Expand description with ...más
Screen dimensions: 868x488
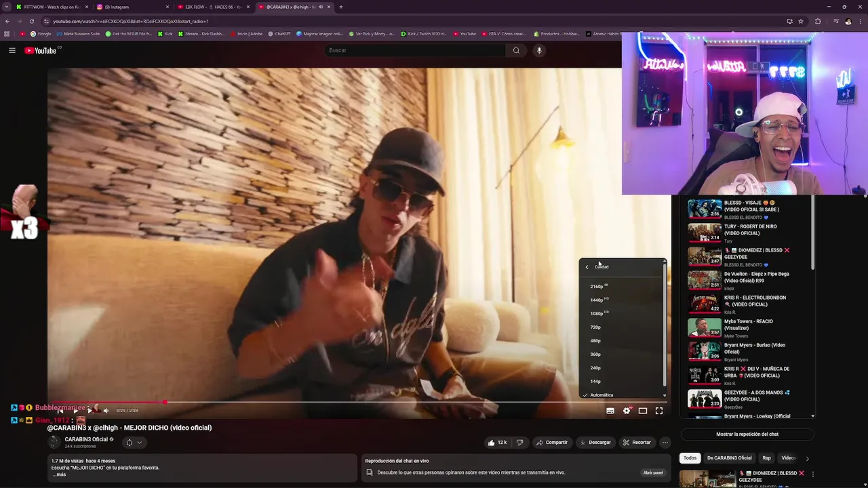click(59, 474)
